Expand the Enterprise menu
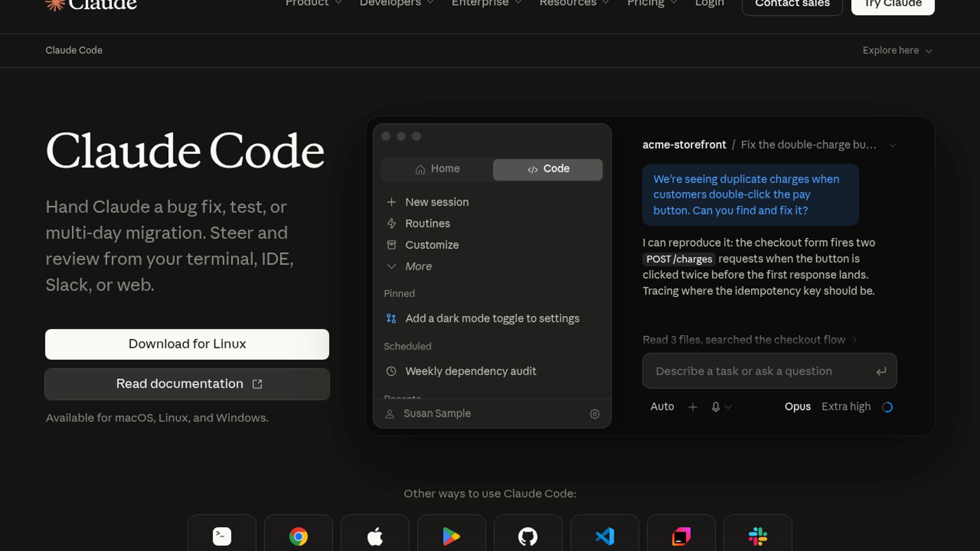The height and width of the screenshot is (551, 980). pos(486,3)
